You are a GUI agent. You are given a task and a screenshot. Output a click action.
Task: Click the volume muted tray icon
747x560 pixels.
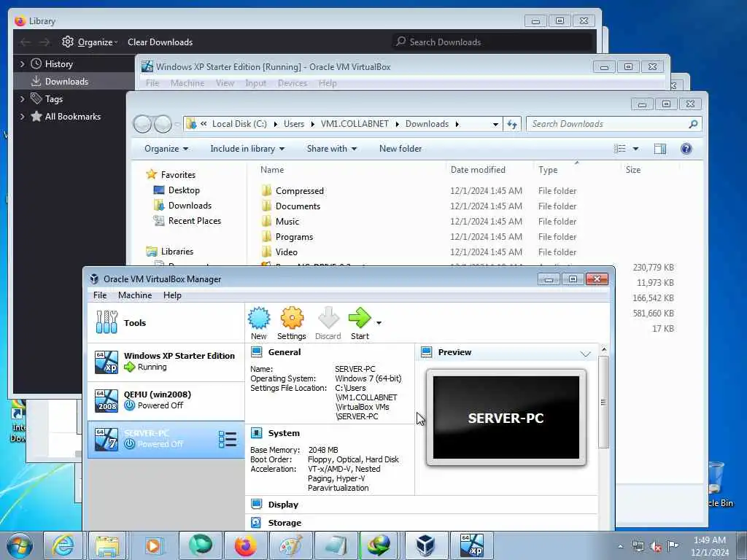[x=656, y=546]
